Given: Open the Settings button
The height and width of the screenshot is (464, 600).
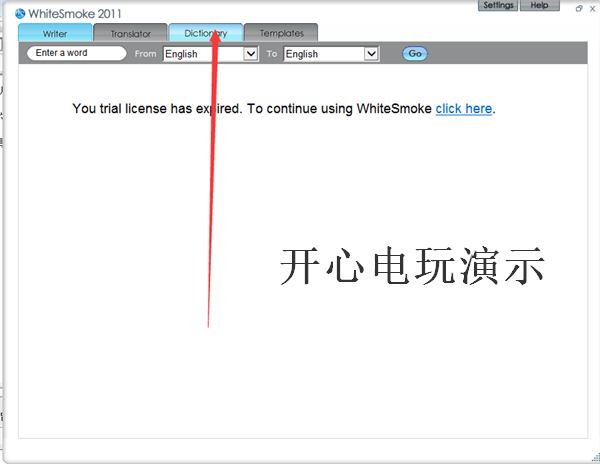Looking at the screenshot, I should click(498, 5).
